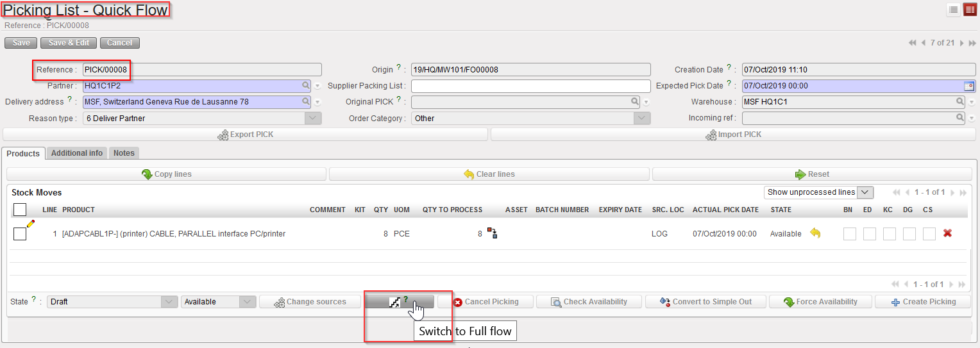980x348 pixels.
Task: Click the yellow return arrow on stock move
Action: point(815,233)
